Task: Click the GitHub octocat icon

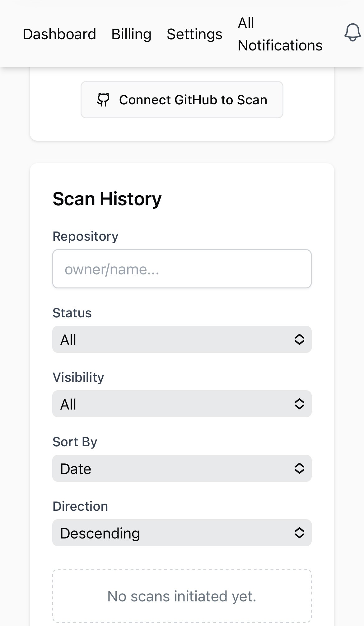Action: 103,100
